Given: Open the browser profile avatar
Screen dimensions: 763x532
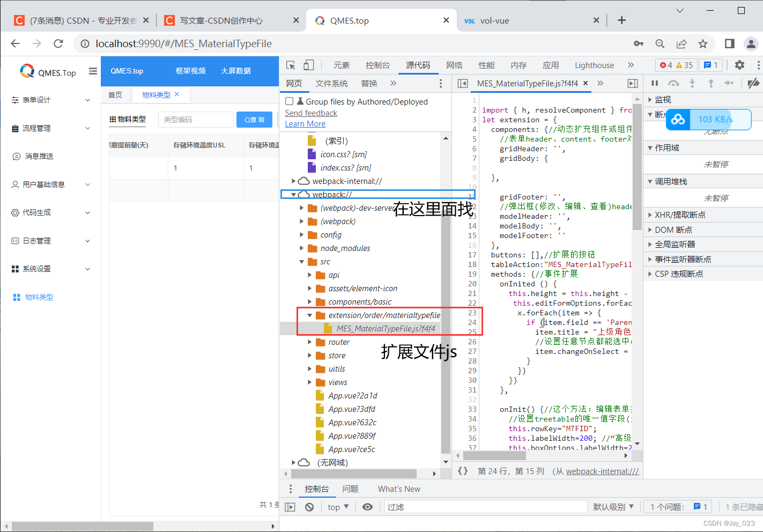Looking at the screenshot, I should (751, 43).
